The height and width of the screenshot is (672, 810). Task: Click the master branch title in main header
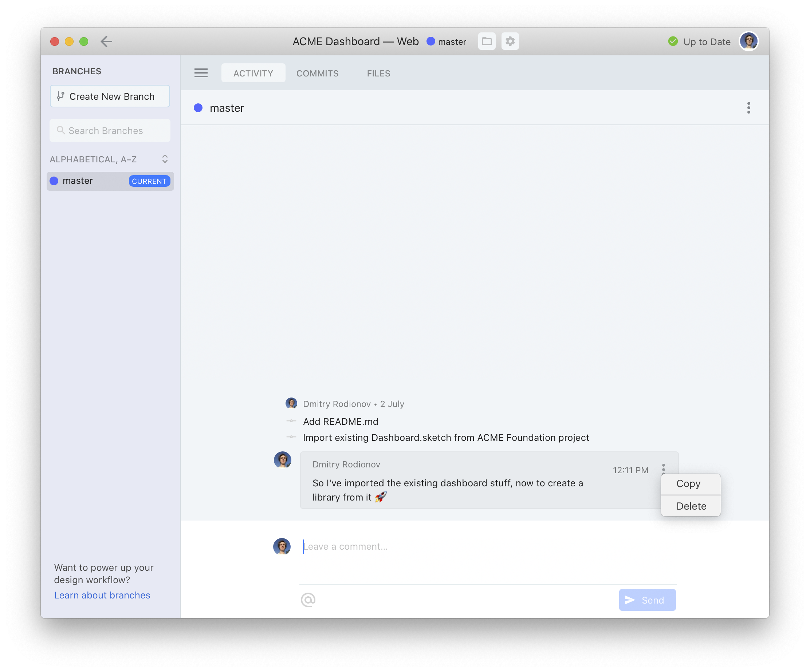[227, 108]
